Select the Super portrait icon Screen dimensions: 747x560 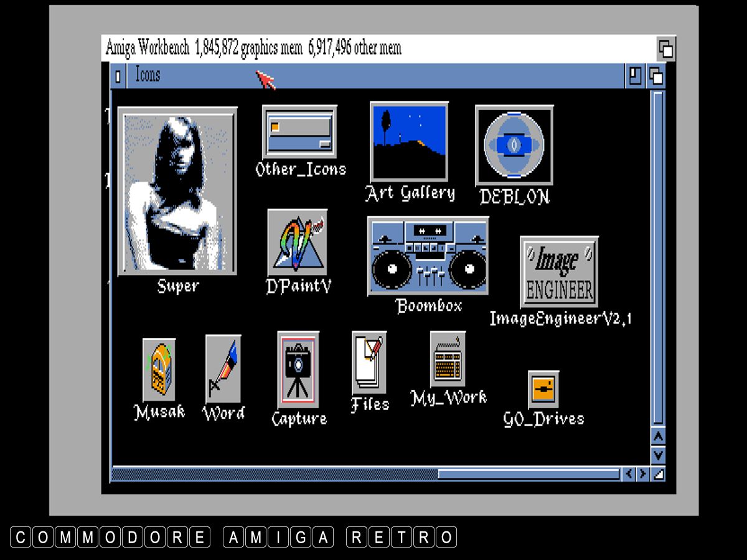[177, 191]
